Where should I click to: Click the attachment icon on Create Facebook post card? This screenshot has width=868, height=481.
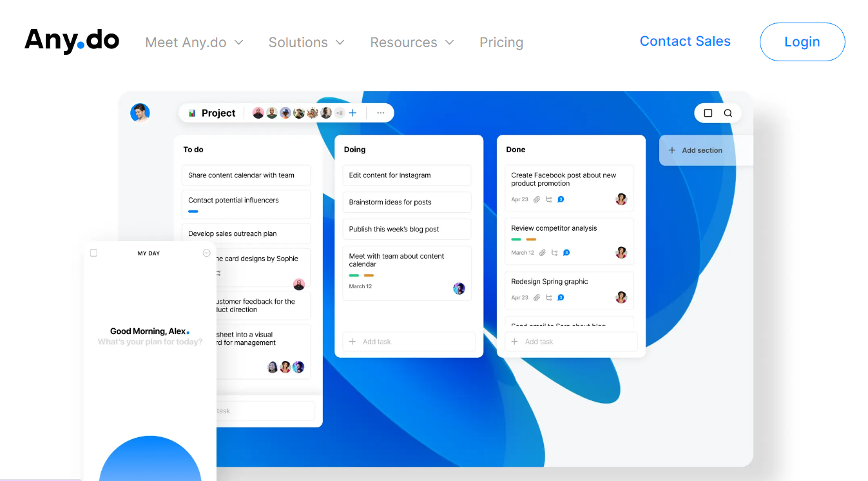pyautogui.click(x=536, y=199)
